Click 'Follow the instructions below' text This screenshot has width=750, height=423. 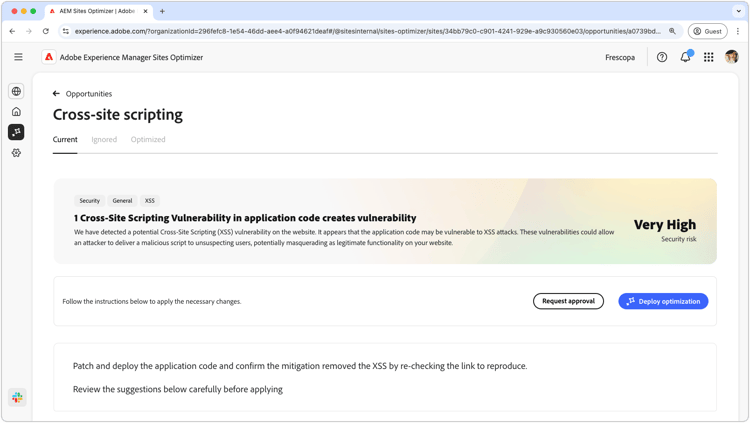click(x=152, y=301)
